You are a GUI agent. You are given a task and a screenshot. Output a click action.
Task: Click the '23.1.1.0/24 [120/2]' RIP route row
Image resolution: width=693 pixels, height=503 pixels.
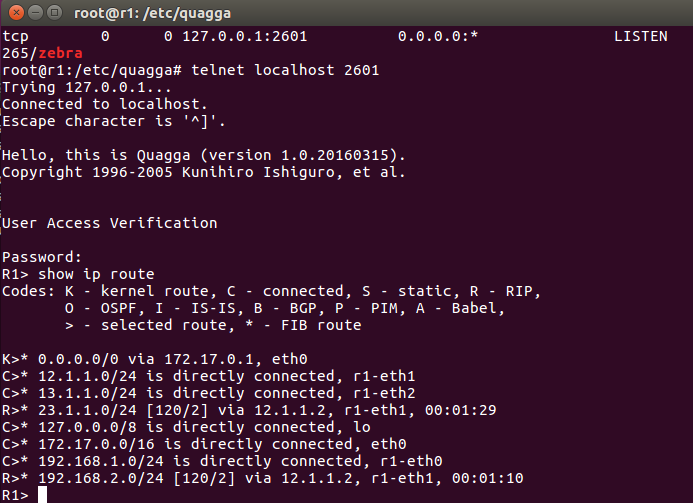[x=249, y=410]
